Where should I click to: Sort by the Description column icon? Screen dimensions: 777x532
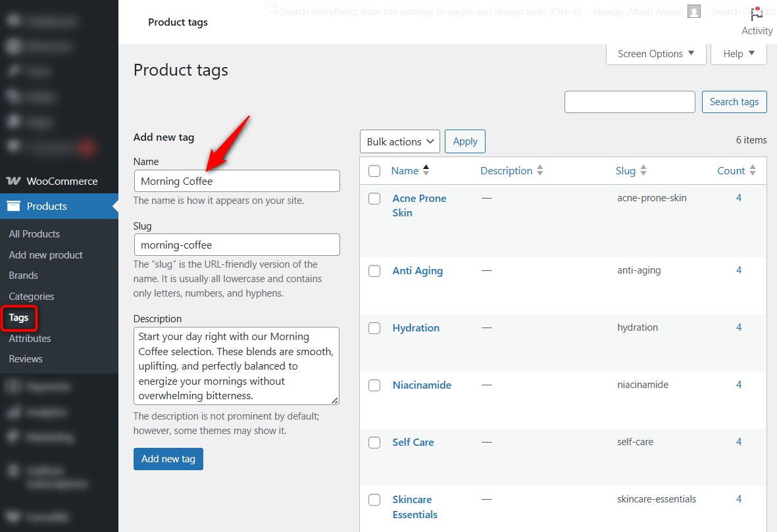[540, 170]
